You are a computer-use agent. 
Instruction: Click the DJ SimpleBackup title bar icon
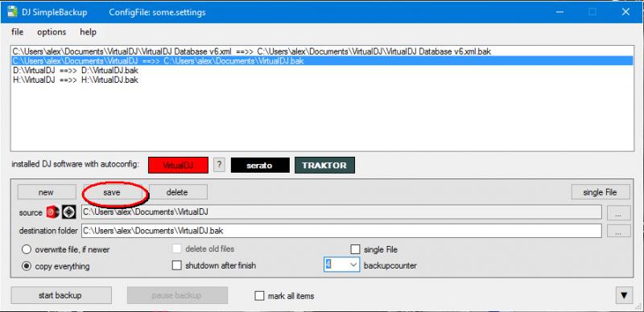tap(12, 12)
